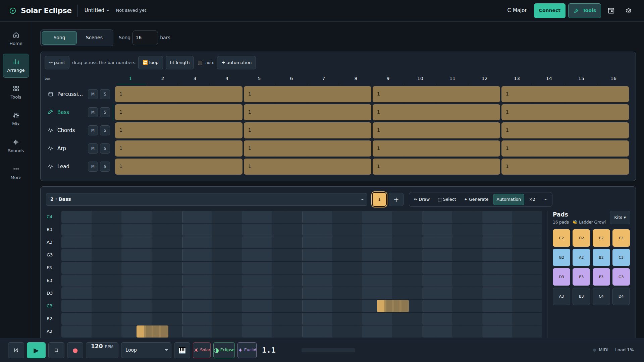Open the Sounds waveform icon
This screenshot has width=644, height=362.
click(x=16, y=146)
